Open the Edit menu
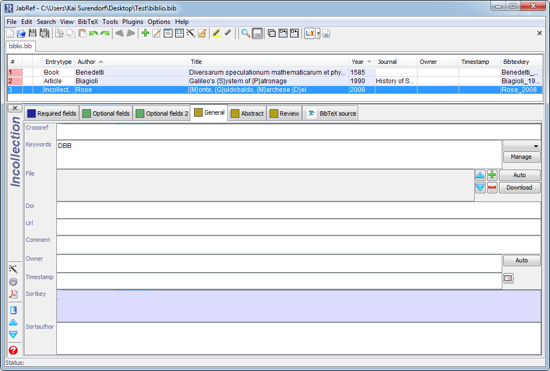Screen dimensions: 550x371 pos(27,22)
